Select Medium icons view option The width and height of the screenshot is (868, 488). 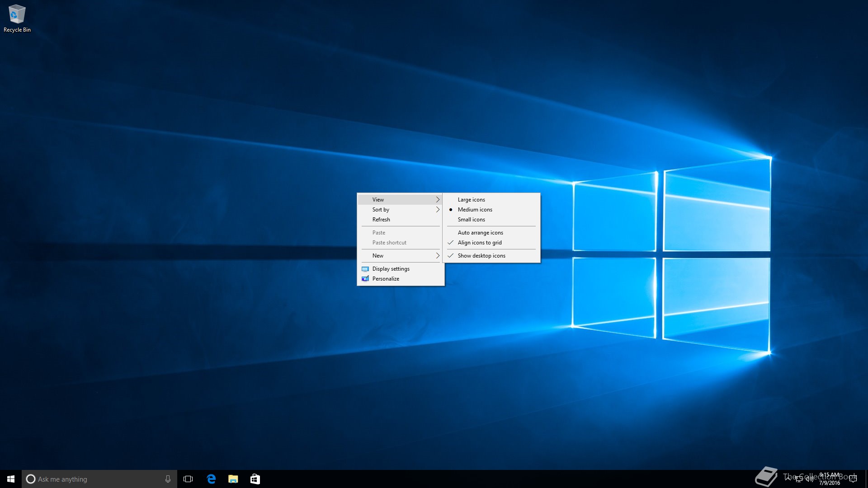tap(491, 210)
